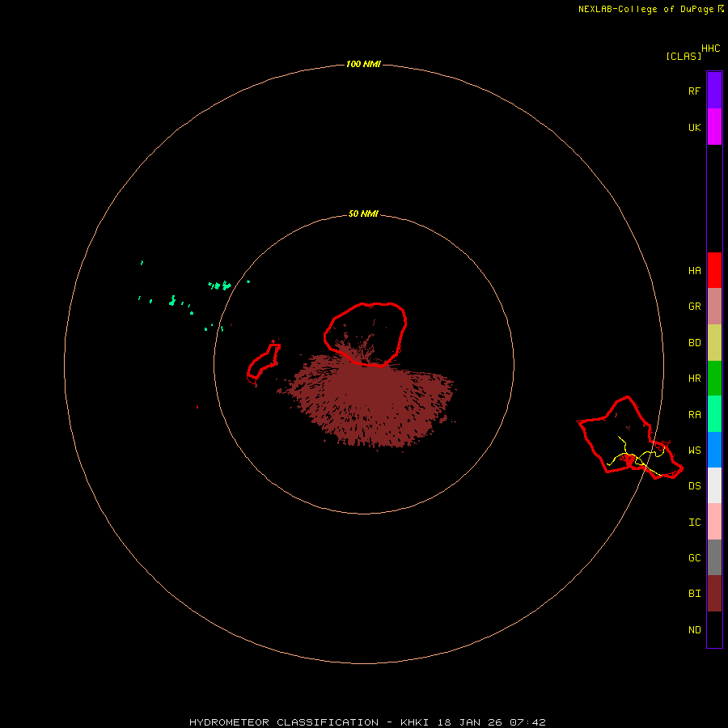Click the RA legend label
This screenshot has height=728, width=728.
pyautogui.click(x=694, y=415)
